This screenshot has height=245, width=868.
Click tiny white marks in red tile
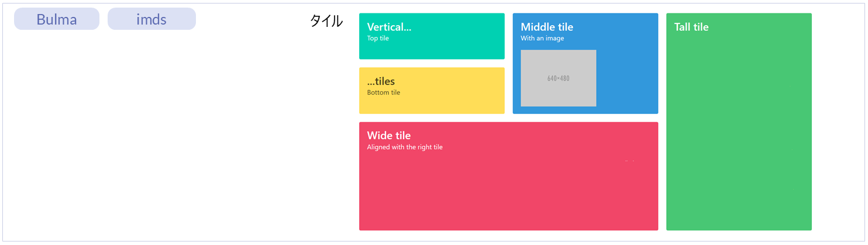(629, 160)
